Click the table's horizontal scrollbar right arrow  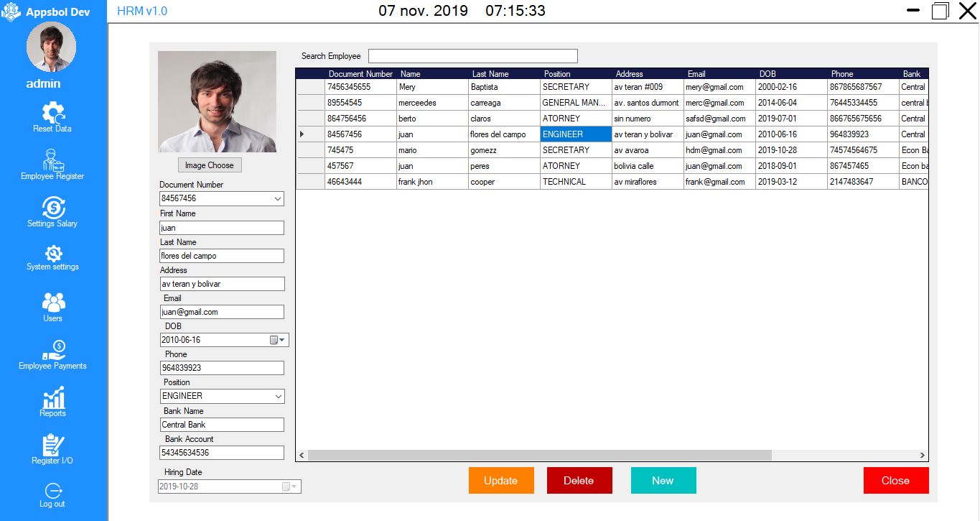click(923, 456)
